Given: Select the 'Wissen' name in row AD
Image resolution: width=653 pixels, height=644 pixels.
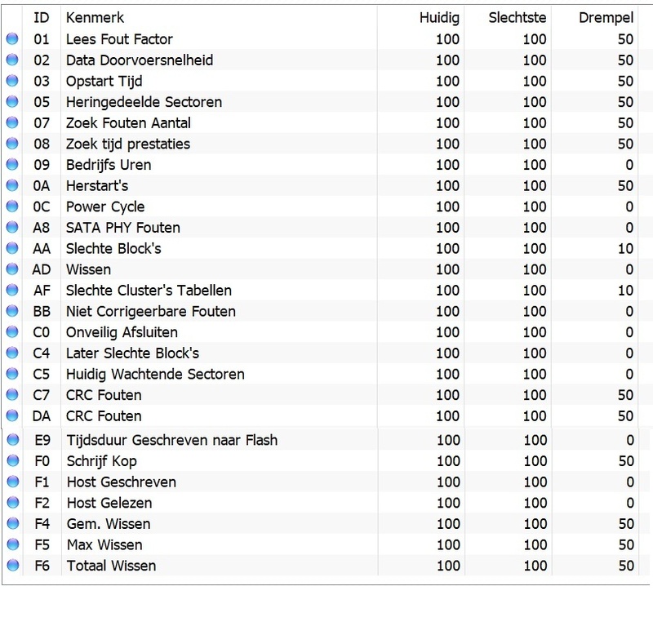Looking at the screenshot, I should (88, 269).
